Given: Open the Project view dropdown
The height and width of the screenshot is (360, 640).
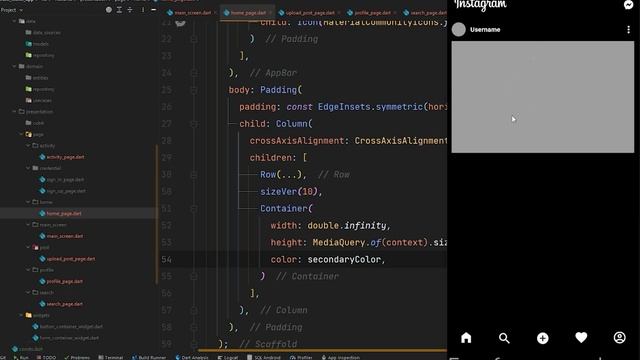Looking at the screenshot, I should click(11, 10).
